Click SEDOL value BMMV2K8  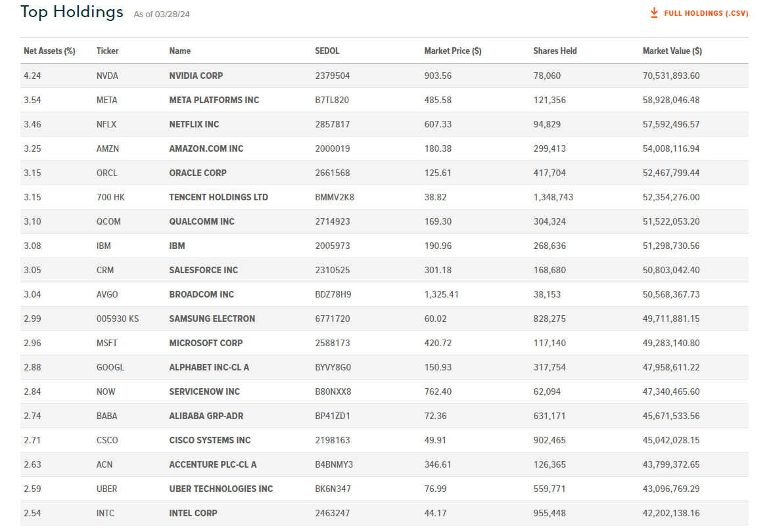[335, 198]
